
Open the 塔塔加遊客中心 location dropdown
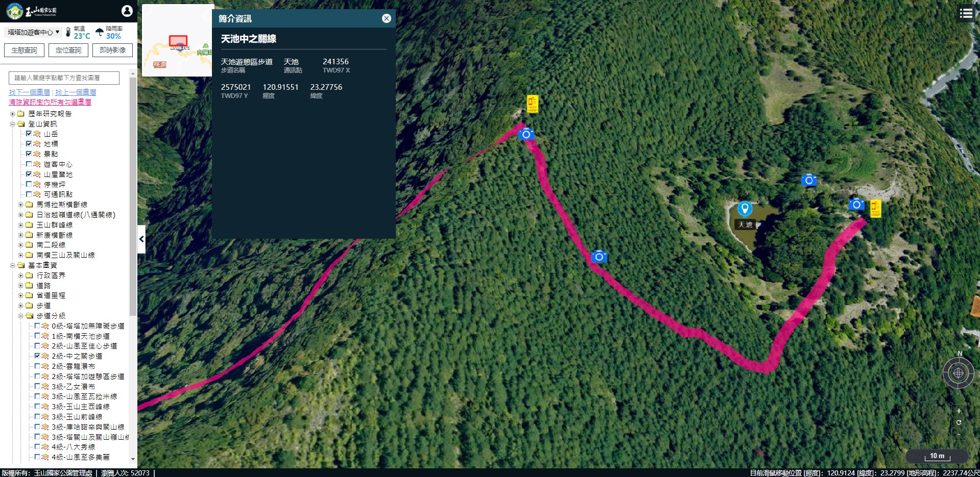pos(33,32)
